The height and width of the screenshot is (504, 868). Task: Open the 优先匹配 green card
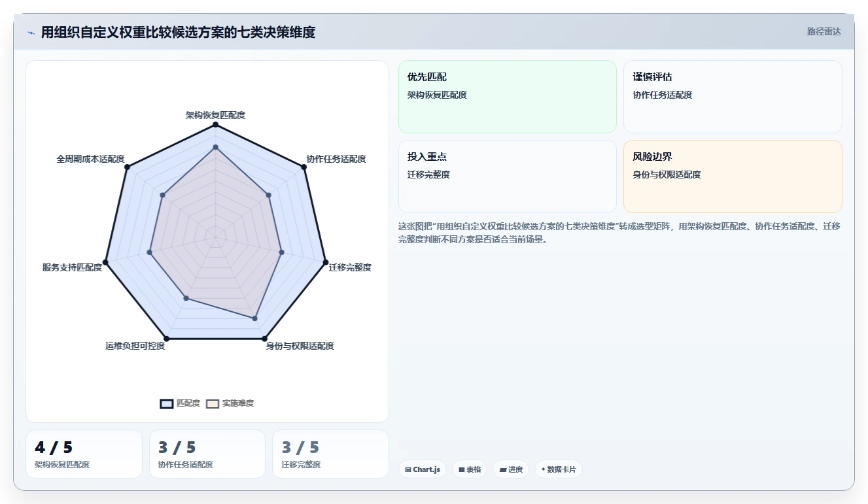tap(508, 97)
